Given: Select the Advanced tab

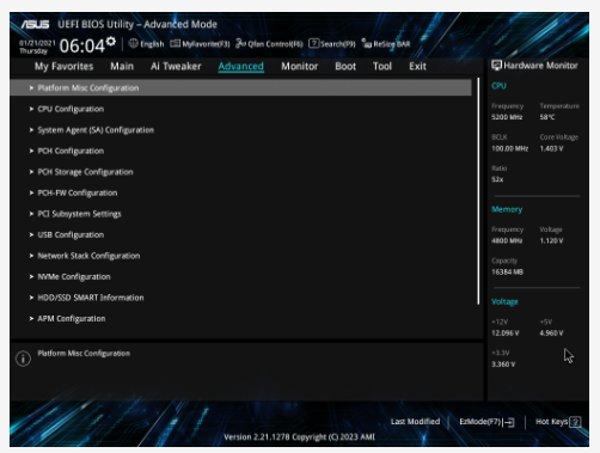Looking at the screenshot, I should coord(241,67).
